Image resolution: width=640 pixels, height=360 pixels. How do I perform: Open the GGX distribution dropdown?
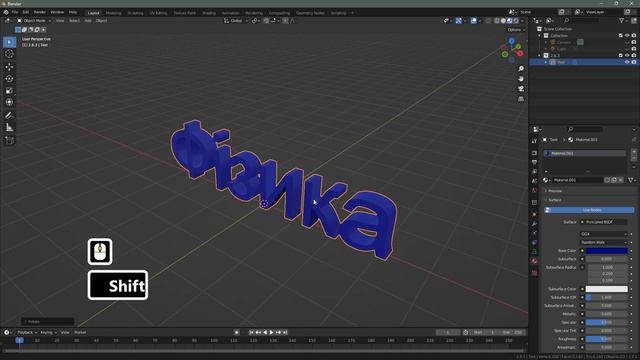[603, 234]
